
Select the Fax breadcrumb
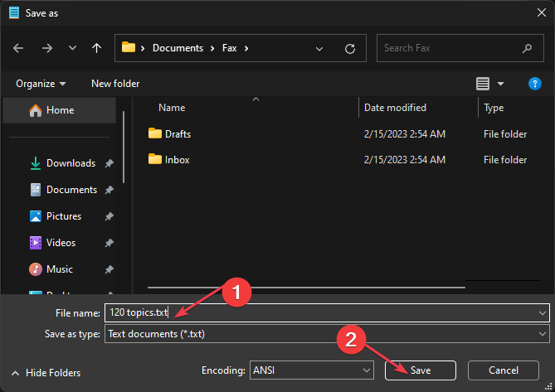(229, 48)
